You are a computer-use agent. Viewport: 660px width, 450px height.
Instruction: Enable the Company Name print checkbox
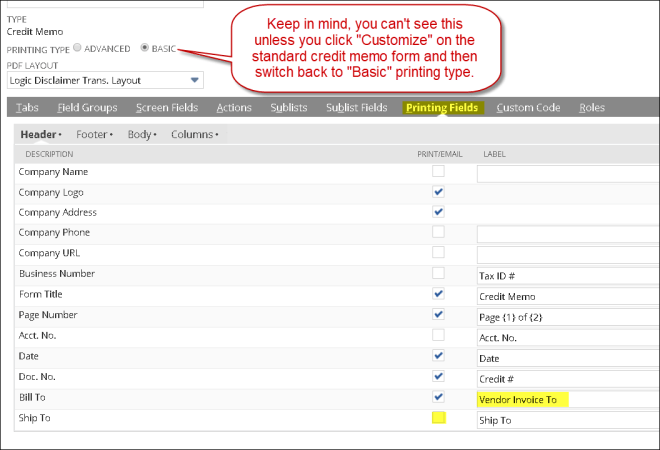(x=438, y=172)
